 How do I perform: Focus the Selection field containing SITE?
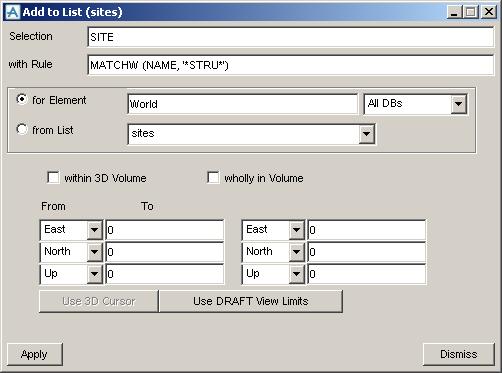[290, 37]
